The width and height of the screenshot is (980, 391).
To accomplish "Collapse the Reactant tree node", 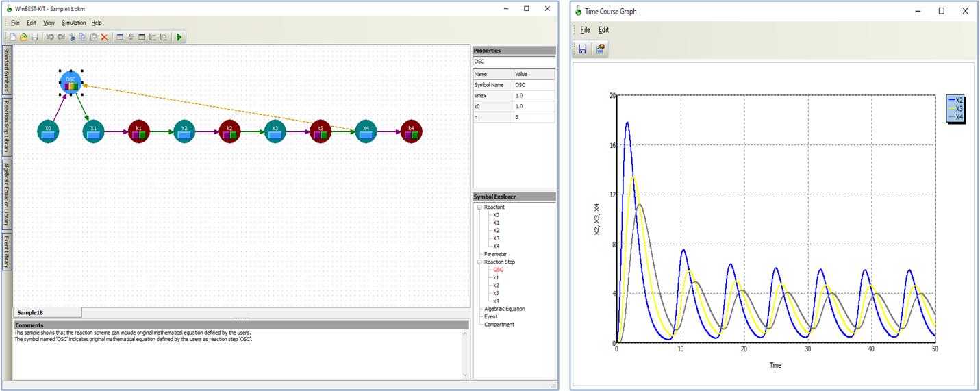I will 479,207.
